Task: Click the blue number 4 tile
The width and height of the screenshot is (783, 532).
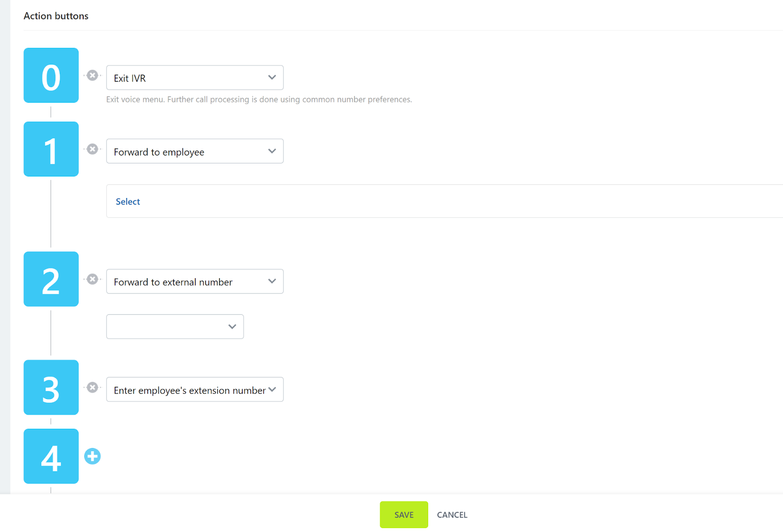Action: coord(51,456)
